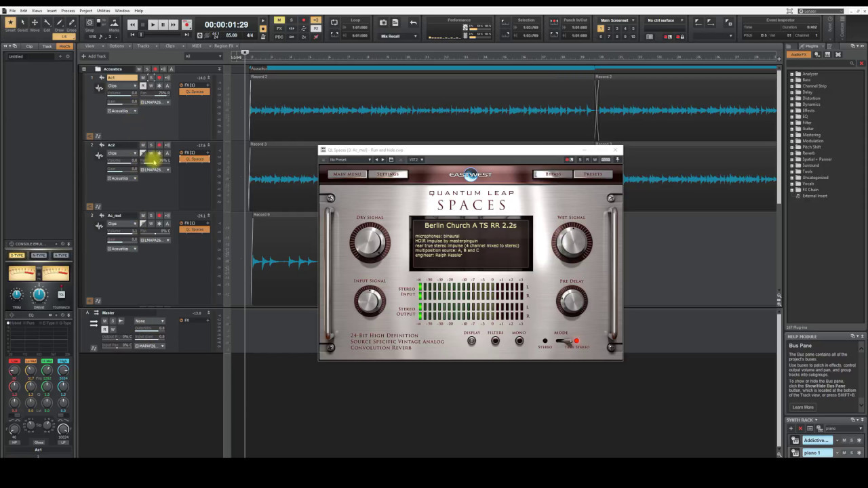Toggle PDC override button
The height and width of the screenshot is (488, 868).
pos(279,36)
